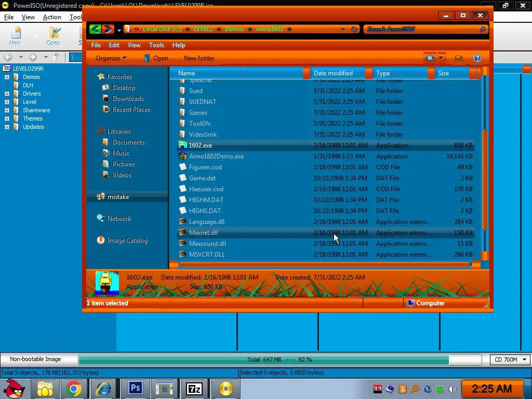Click PowerISO Open toolbar icon

click(x=54, y=36)
